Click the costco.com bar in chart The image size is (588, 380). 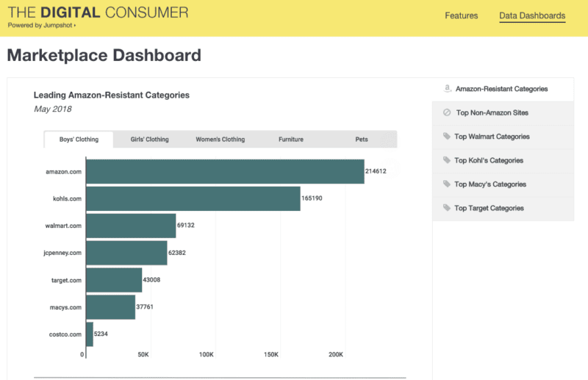click(90, 334)
